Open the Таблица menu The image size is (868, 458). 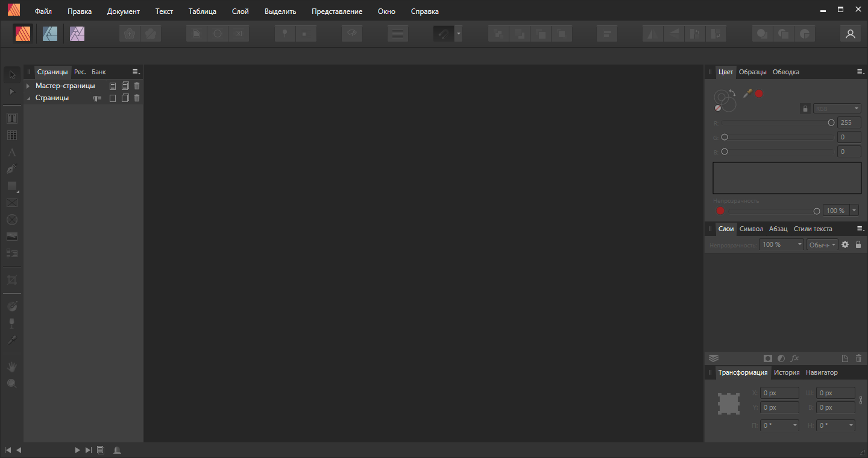pyautogui.click(x=203, y=11)
